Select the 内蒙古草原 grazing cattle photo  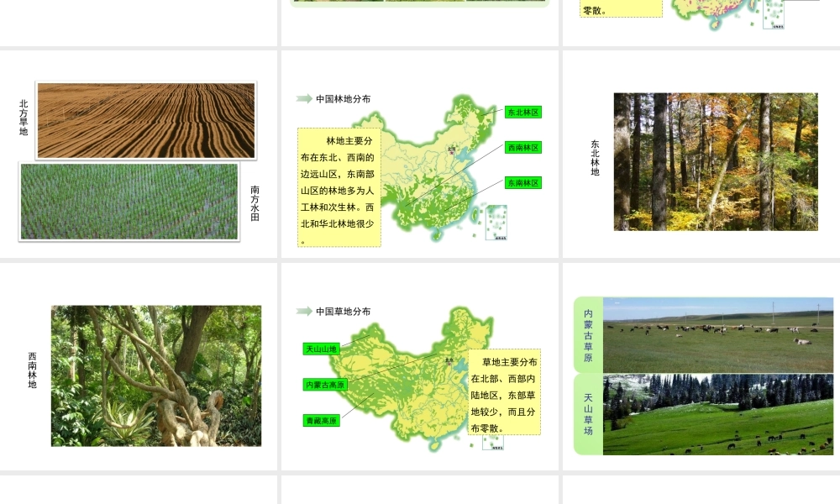[x=718, y=335]
